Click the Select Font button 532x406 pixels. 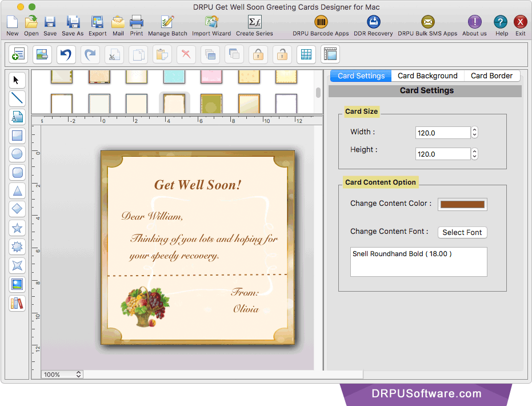(462, 233)
